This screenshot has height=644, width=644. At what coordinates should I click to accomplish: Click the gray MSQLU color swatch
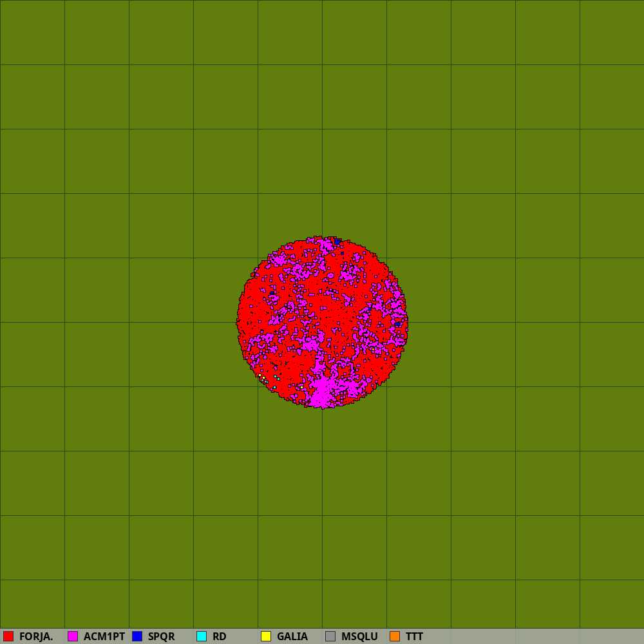coord(330,636)
